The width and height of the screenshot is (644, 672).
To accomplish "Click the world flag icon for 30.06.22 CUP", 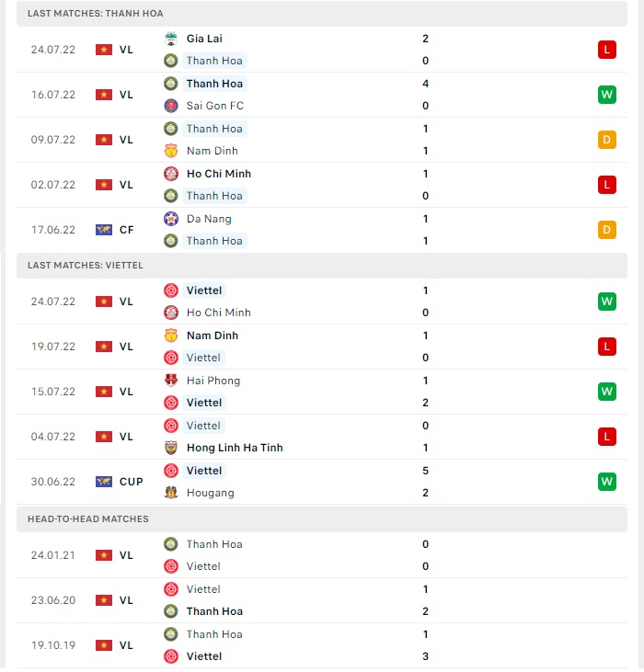I will [x=104, y=482].
